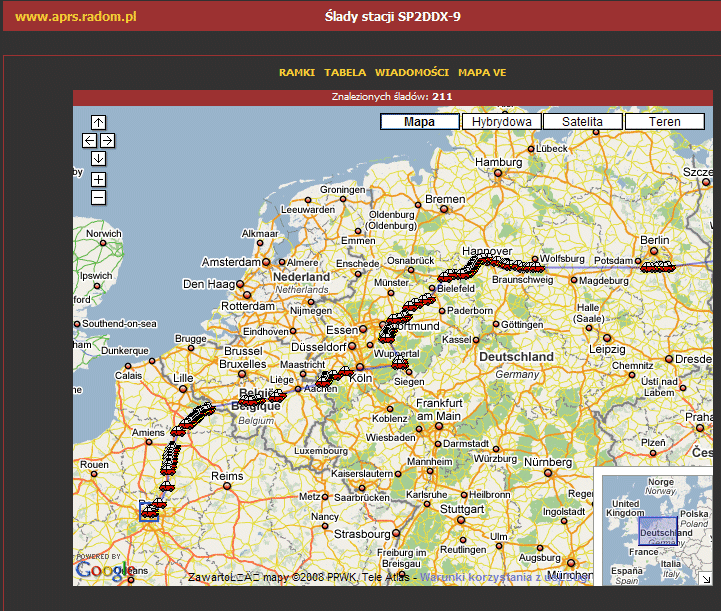Image resolution: width=721 pixels, height=611 pixels.
Task: Click the Amsterdam city label
Action: (231, 262)
